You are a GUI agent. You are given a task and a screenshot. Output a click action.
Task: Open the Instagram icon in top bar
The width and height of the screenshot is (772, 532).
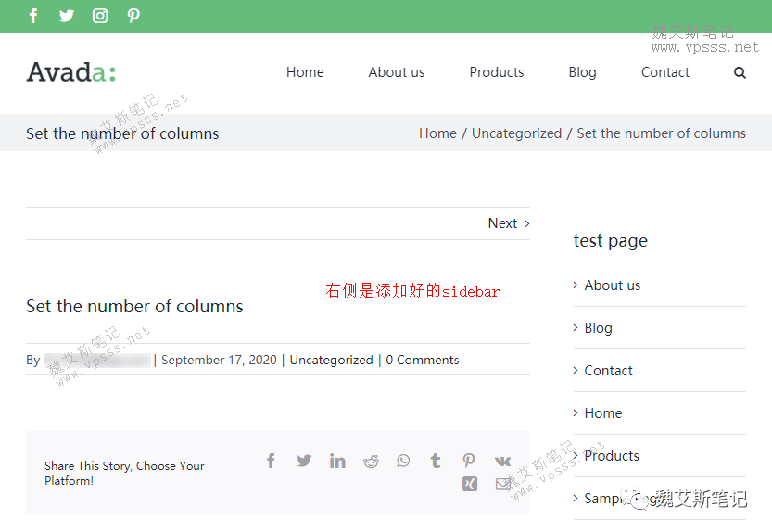pos(100,16)
